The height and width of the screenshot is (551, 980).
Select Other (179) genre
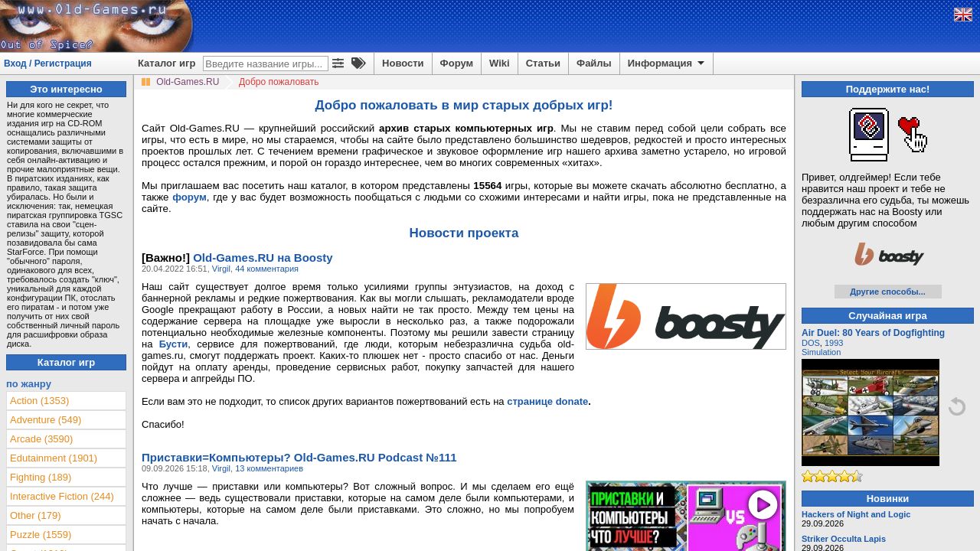point(67,516)
